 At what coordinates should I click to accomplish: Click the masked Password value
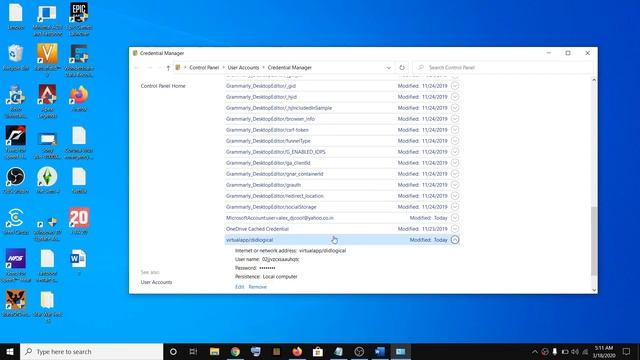(267, 268)
